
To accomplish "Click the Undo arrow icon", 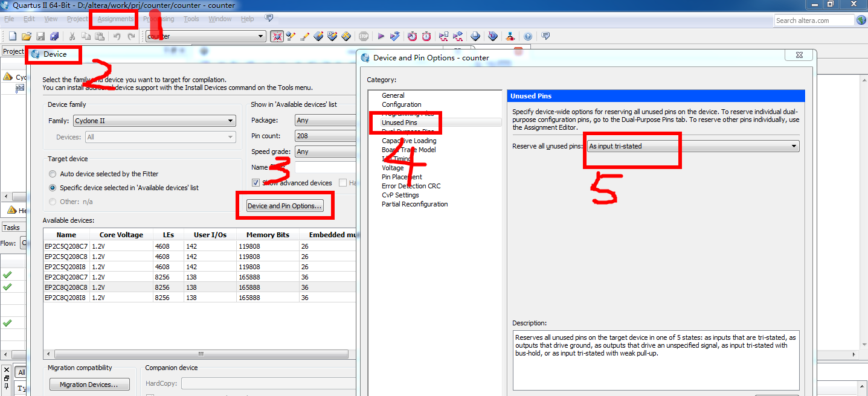I will click(x=117, y=36).
